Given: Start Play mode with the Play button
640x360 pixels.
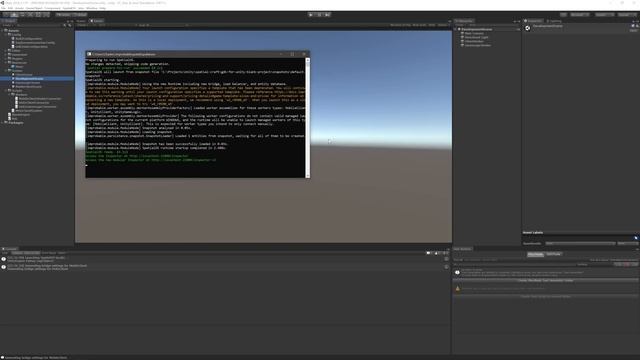Looking at the screenshot, I should pyautogui.click(x=311, y=15).
